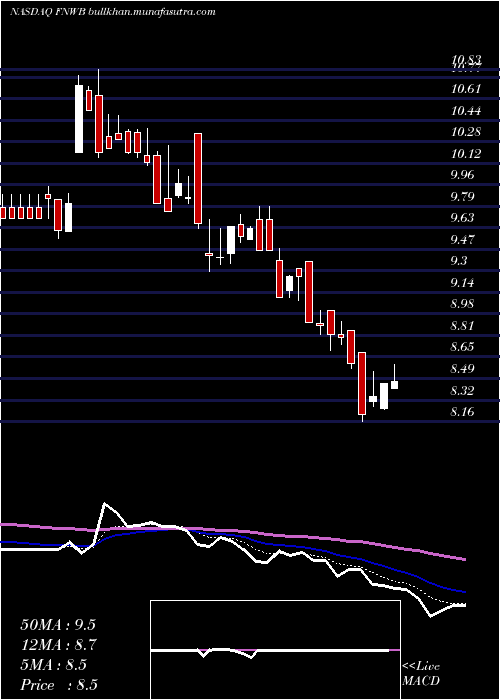
Task: Click the 10.83 top price label
Action: click(x=466, y=59)
